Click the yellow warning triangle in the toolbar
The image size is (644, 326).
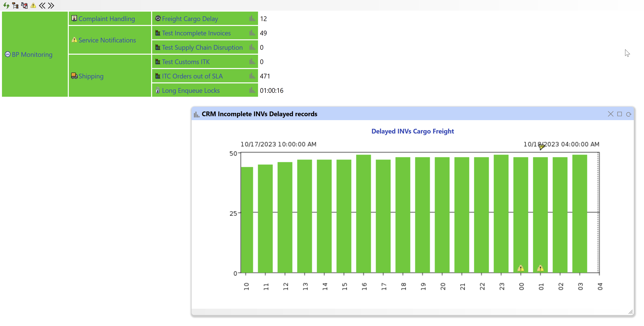pos(33,5)
